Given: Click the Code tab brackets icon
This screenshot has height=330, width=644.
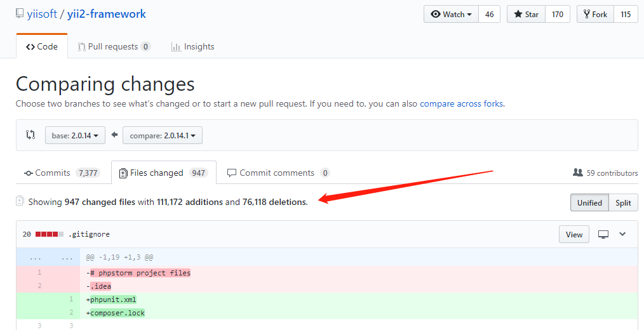Looking at the screenshot, I should coord(30,47).
